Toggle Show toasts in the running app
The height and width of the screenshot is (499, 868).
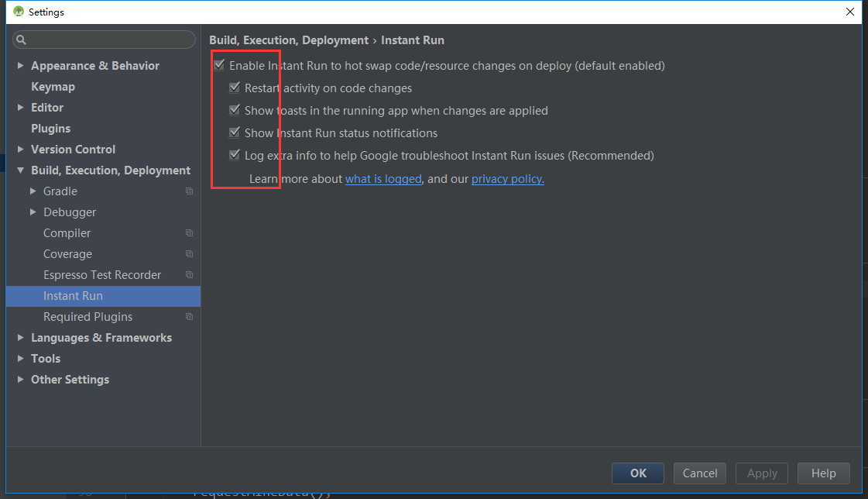[x=235, y=110]
